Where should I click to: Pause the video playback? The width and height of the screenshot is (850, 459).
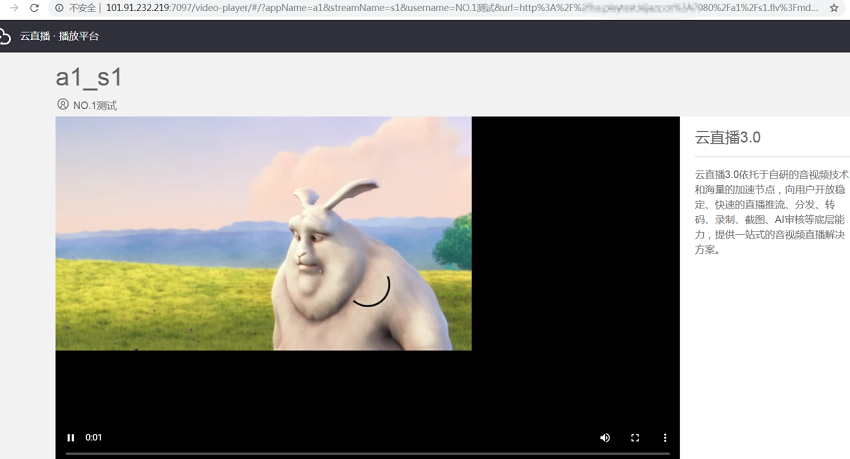[70, 437]
